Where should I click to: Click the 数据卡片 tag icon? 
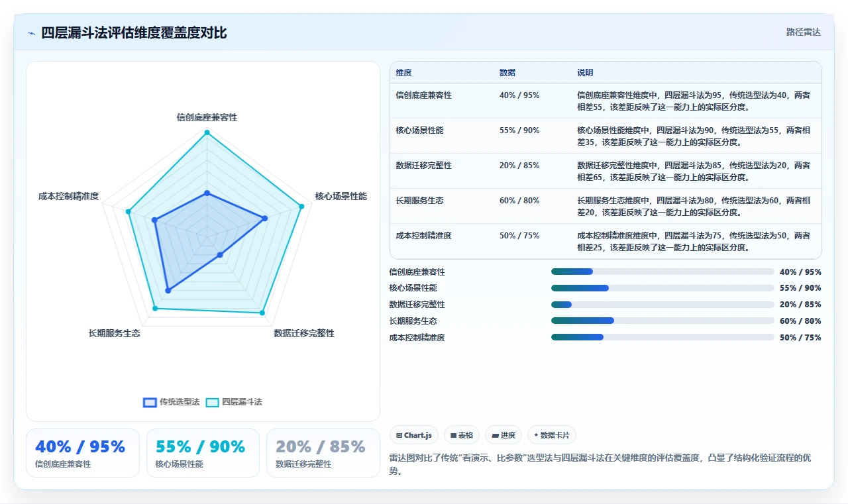[535, 435]
